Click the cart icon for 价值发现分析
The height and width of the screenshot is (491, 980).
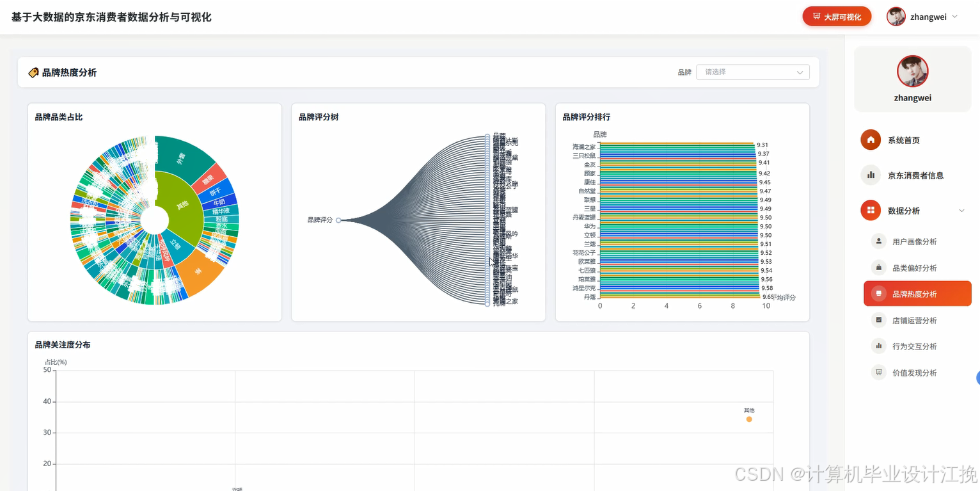click(x=879, y=373)
